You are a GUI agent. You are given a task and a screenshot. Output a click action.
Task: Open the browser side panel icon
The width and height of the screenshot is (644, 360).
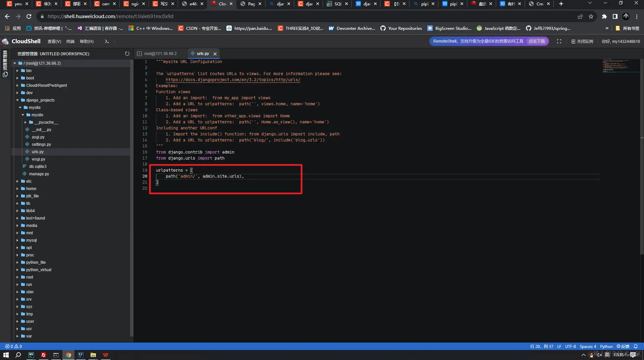click(615, 16)
